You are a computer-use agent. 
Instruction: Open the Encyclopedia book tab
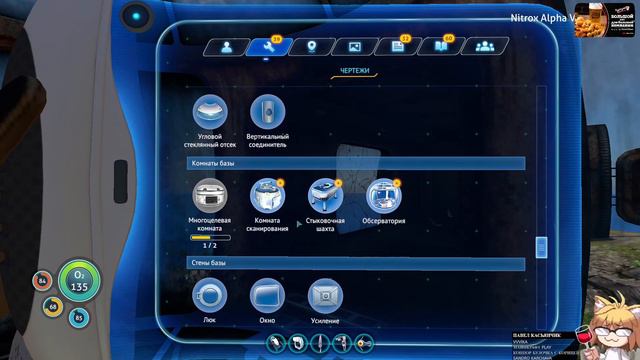click(441, 47)
